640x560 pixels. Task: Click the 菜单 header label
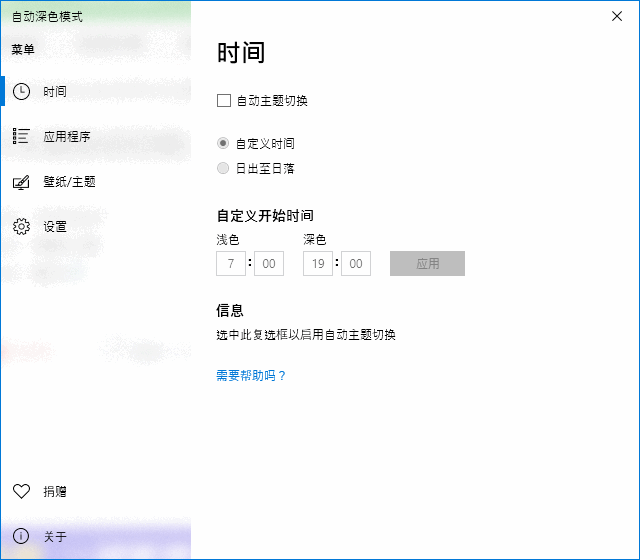pos(23,49)
